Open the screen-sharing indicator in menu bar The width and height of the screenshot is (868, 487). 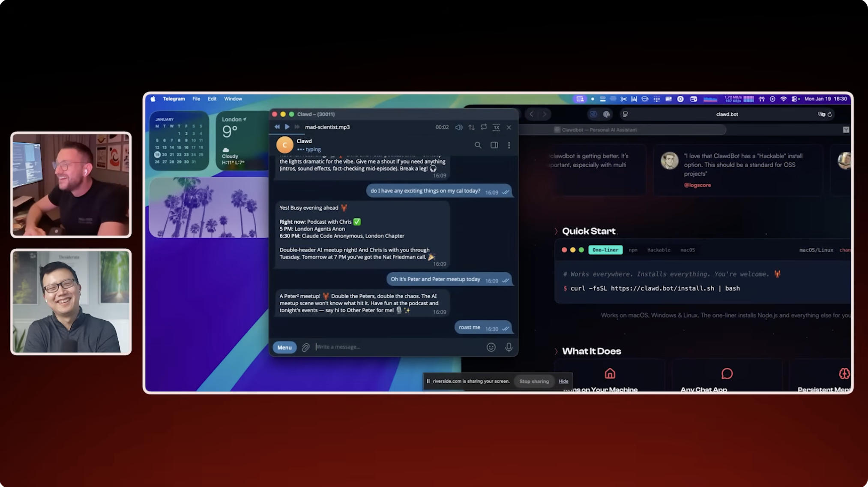coord(580,99)
